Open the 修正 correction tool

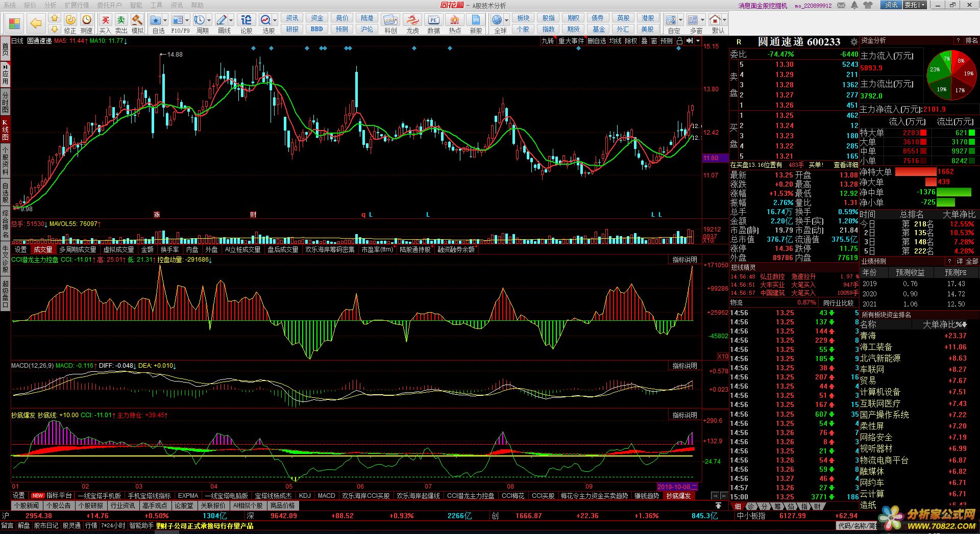[x=70, y=23]
